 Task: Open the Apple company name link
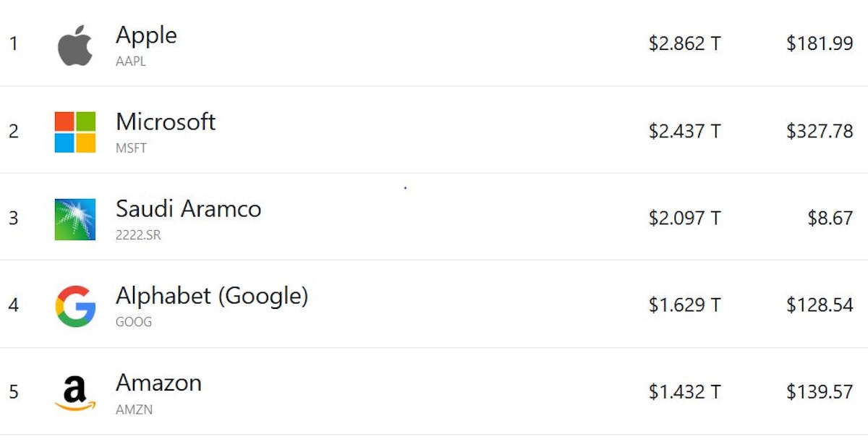point(146,35)
